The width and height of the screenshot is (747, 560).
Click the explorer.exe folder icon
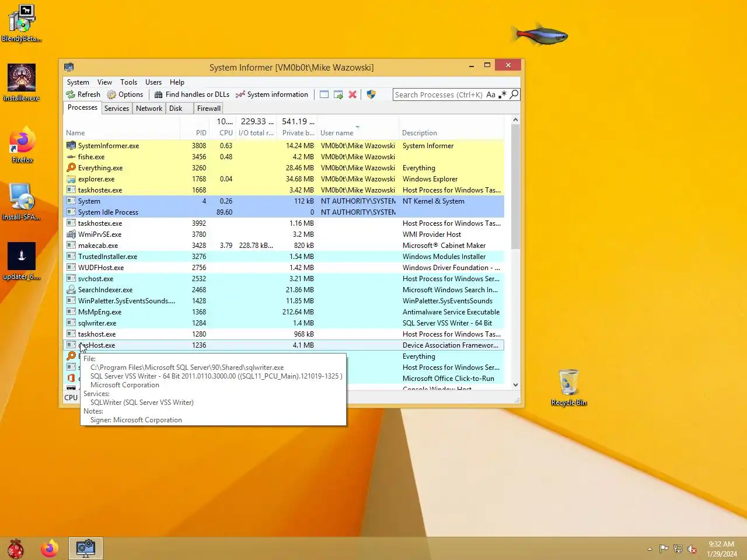(x=71, y=179)
